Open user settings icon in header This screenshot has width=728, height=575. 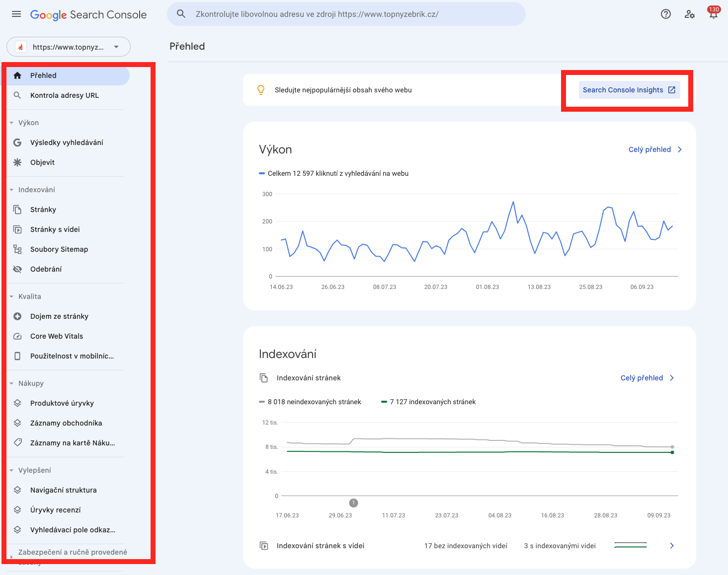click(x=690, y=14)
